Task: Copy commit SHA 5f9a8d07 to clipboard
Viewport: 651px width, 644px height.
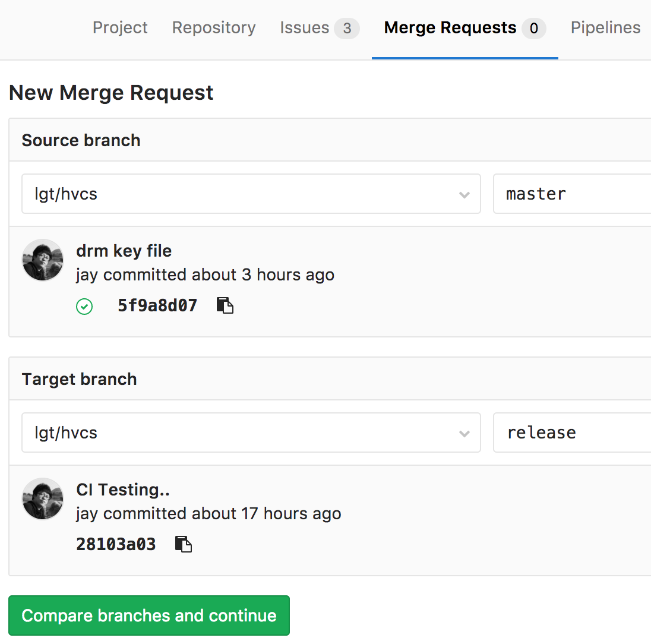Action: coord(225,305)
